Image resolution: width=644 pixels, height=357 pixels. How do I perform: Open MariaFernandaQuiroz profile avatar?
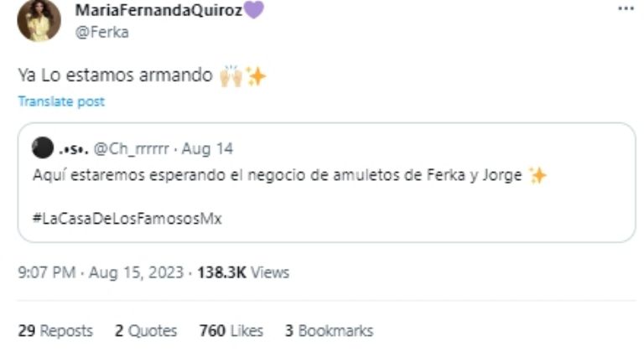click(x=39, y=20)
